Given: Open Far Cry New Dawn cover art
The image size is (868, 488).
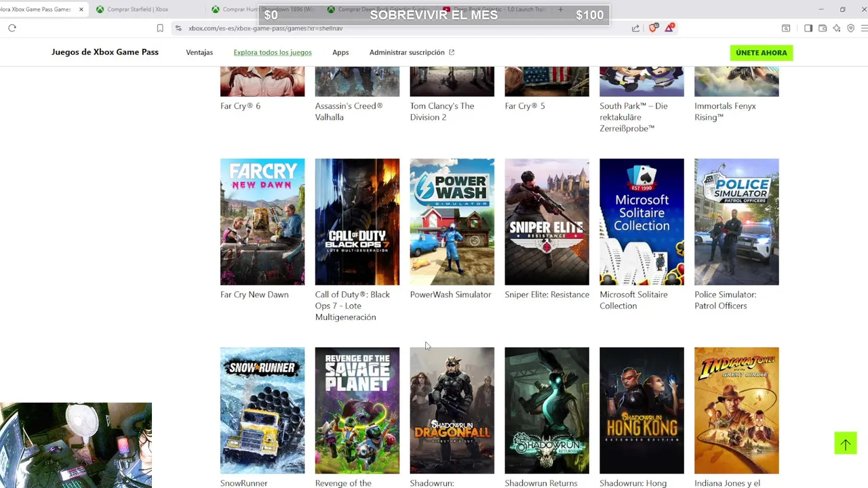Looking at the screenshot, I should coord(262,222).
